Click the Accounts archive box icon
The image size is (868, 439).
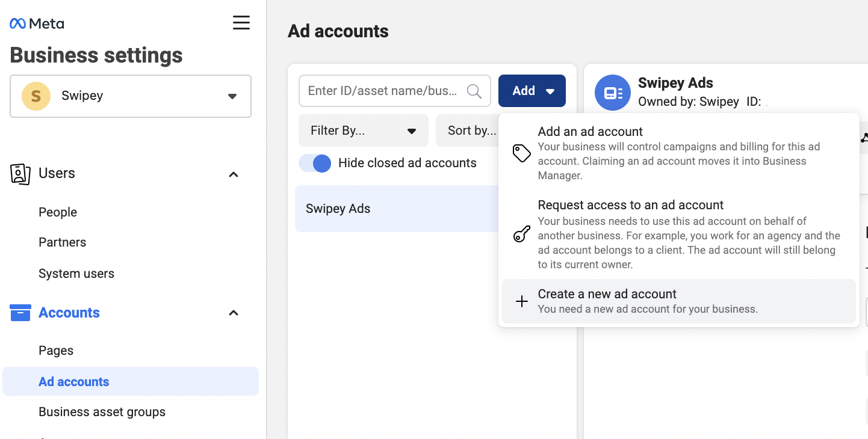20,313
